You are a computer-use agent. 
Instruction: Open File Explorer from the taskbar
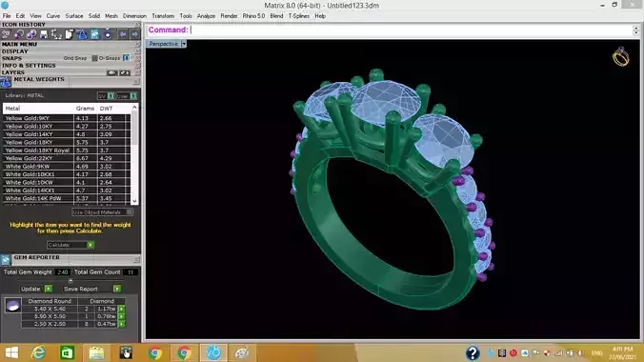[96, 353]
